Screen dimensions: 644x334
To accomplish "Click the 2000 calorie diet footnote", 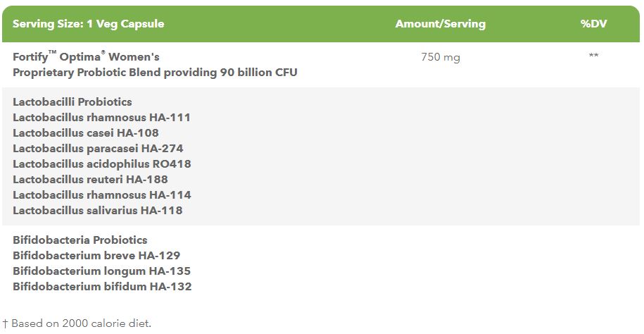I will click(x=77, y=324).
